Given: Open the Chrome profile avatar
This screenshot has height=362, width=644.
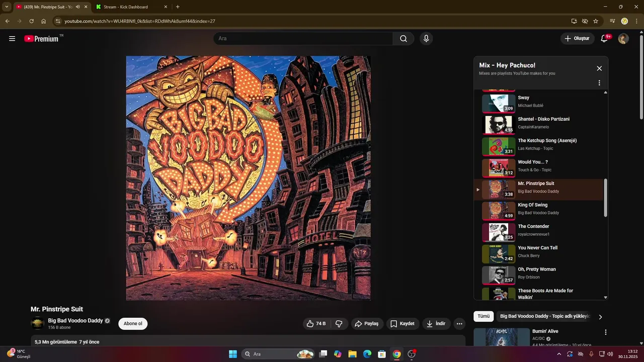Looking at the screenshot, I should pyautogui.click(x=624, y=21).
